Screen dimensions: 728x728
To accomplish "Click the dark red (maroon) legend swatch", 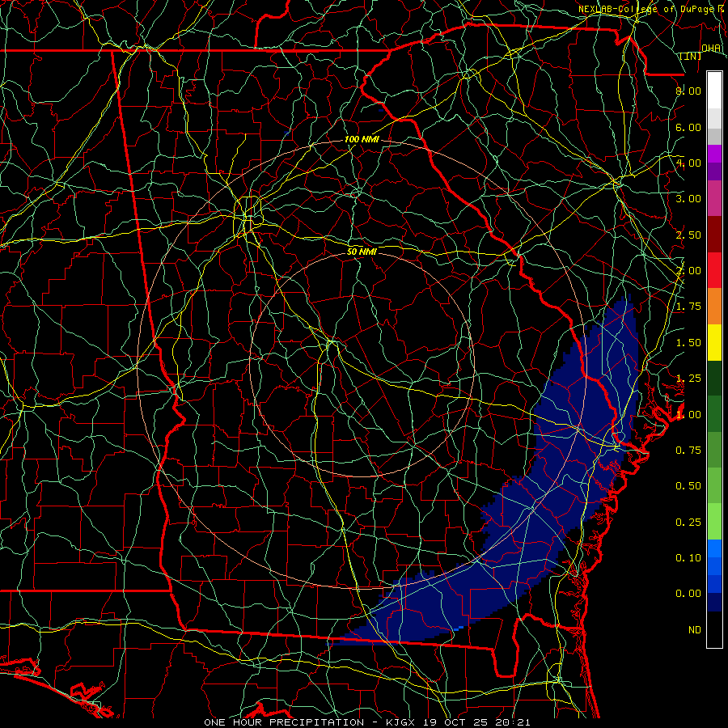I will 714,235.
